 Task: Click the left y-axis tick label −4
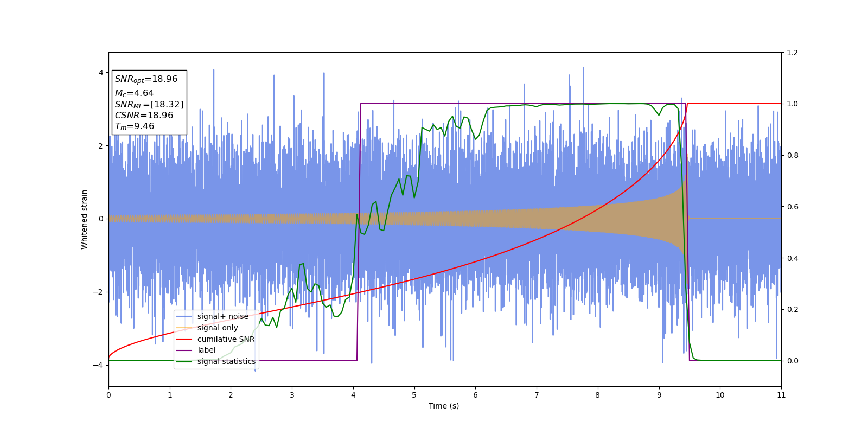[x=99, y=365]
